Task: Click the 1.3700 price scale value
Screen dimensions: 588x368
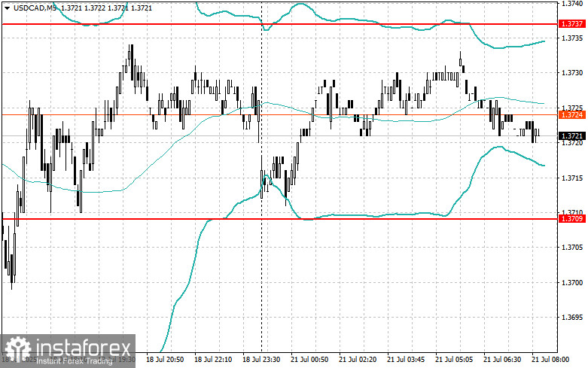Action: 571,282
